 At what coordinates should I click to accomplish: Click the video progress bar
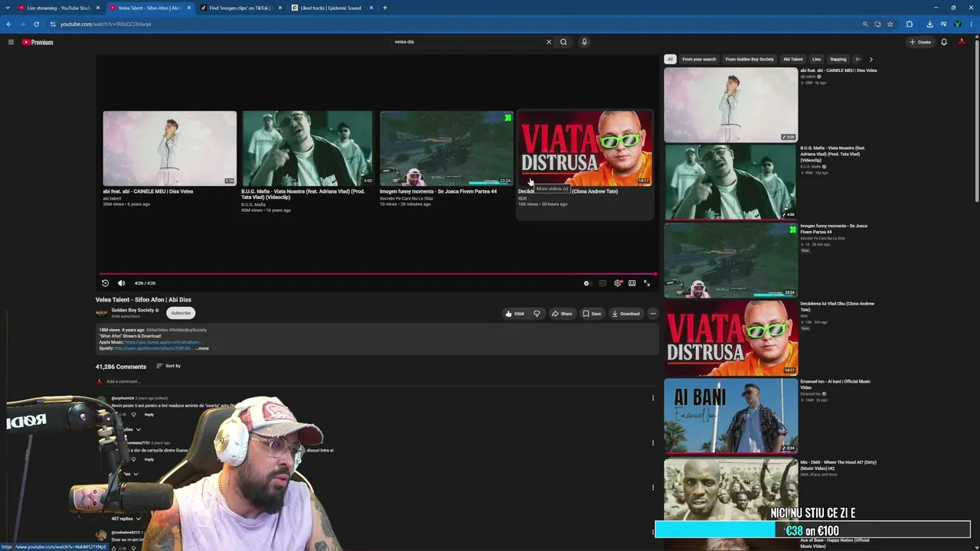377,273
